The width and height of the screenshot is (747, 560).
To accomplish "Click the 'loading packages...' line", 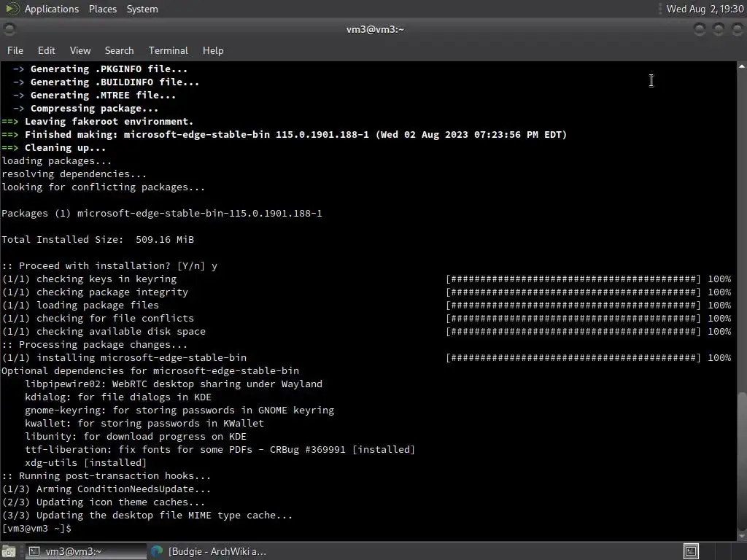I will 57,161.
